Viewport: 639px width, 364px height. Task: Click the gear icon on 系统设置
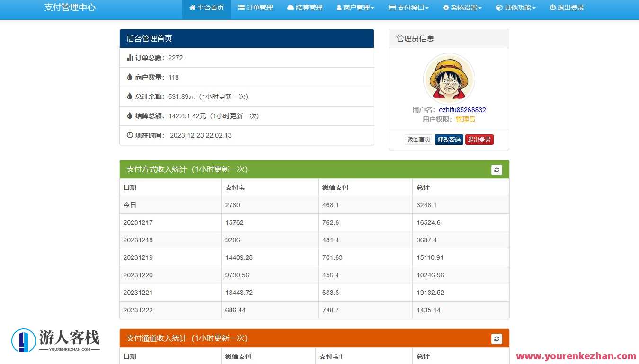click(x=445, y=8)
